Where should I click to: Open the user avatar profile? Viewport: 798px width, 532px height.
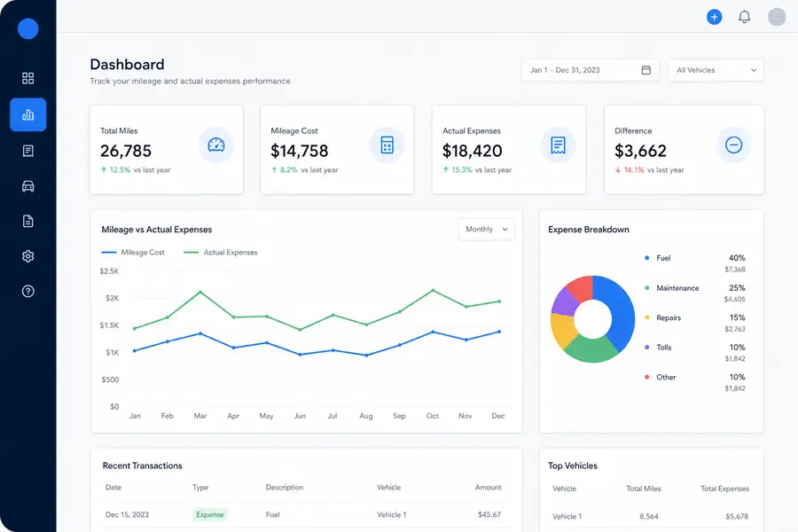click(777, 17)
